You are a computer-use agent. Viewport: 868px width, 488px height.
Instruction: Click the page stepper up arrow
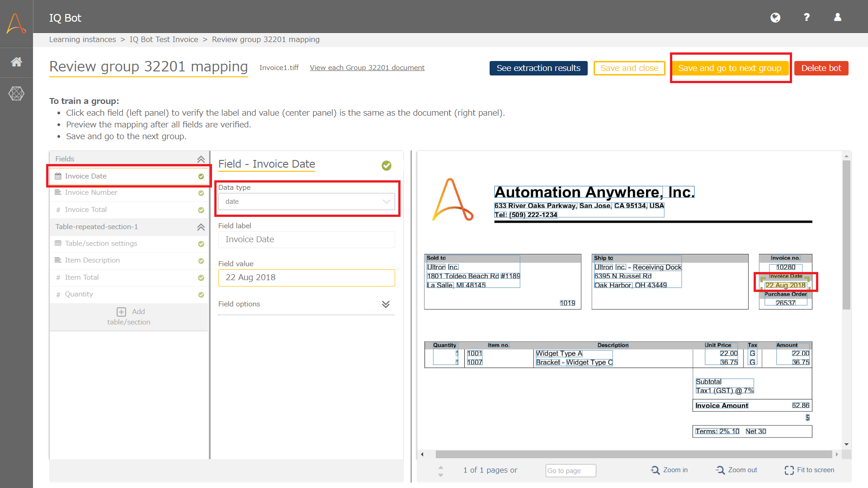[x=441, y=467]
